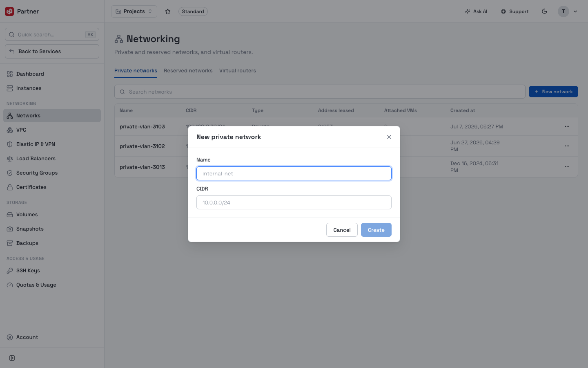Click the Snapshots camera icon
This screenshot has width=588, height=368.
coord(10,229)
